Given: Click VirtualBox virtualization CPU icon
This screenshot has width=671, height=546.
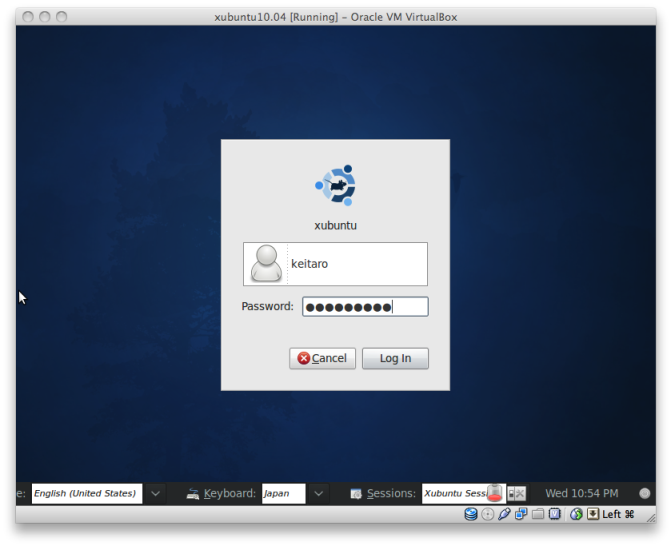Looking at the screenshot, I should tap(555, 513).
